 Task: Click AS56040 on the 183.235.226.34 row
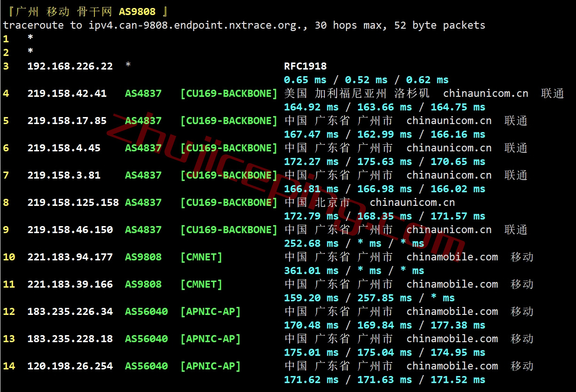(146, 312)
